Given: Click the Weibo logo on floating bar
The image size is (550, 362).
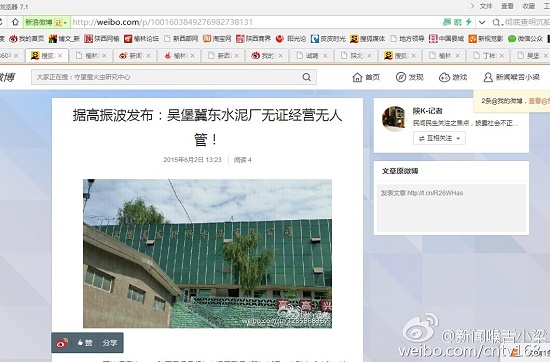Looking at the screenshot, I should pos(62,343).
